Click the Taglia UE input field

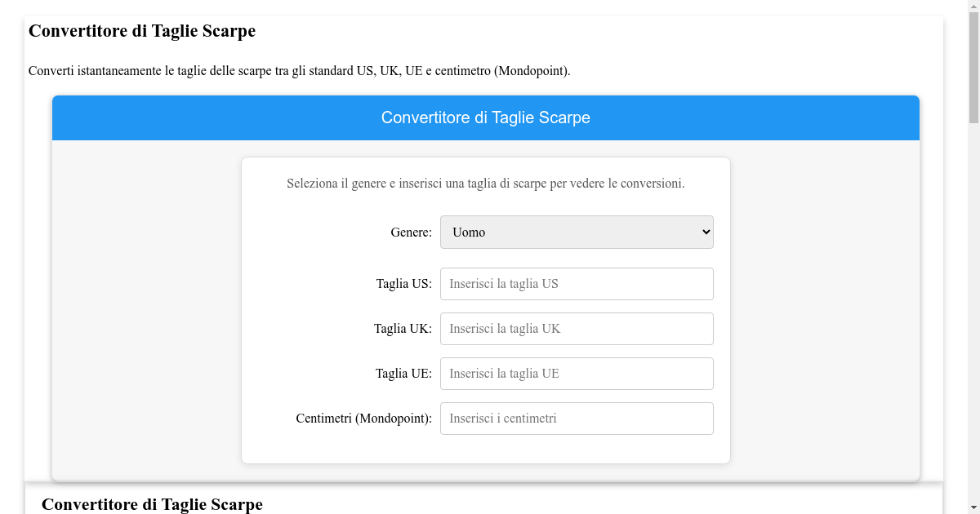tap(576, 373)
